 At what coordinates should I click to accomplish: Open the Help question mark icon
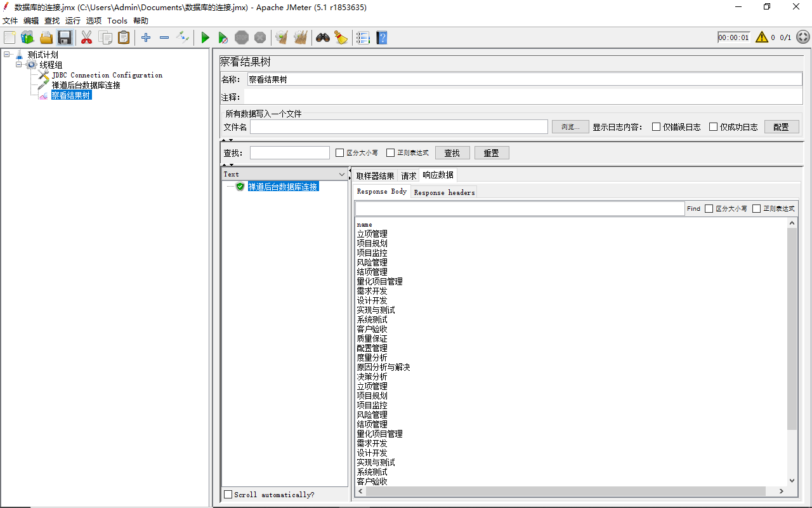point(381,37)
